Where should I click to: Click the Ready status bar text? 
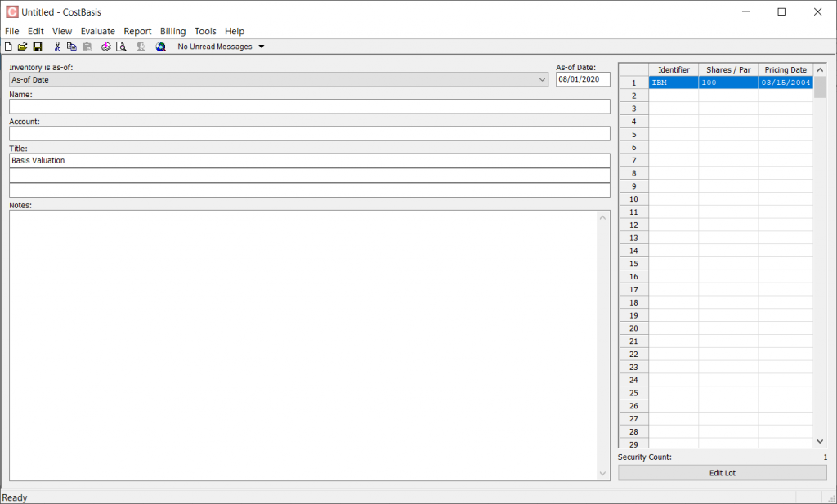point(15,497)
